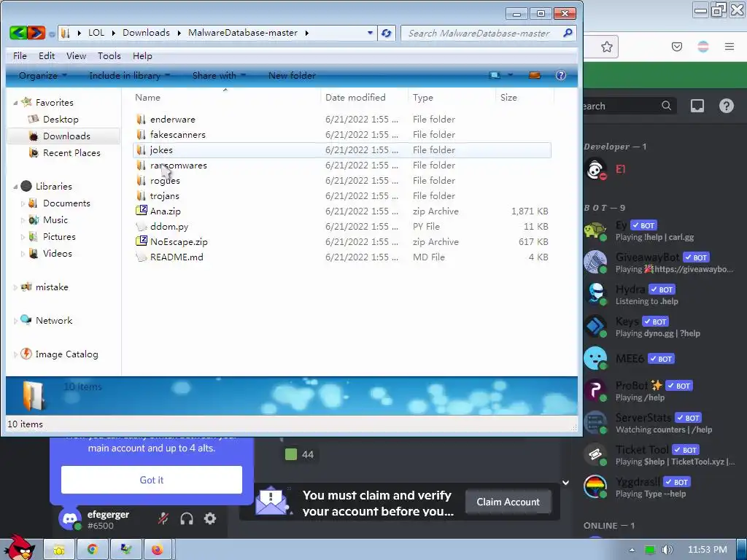Select the README.md file icon
Viewport: 747px width, 560px height.
(141, 257)
